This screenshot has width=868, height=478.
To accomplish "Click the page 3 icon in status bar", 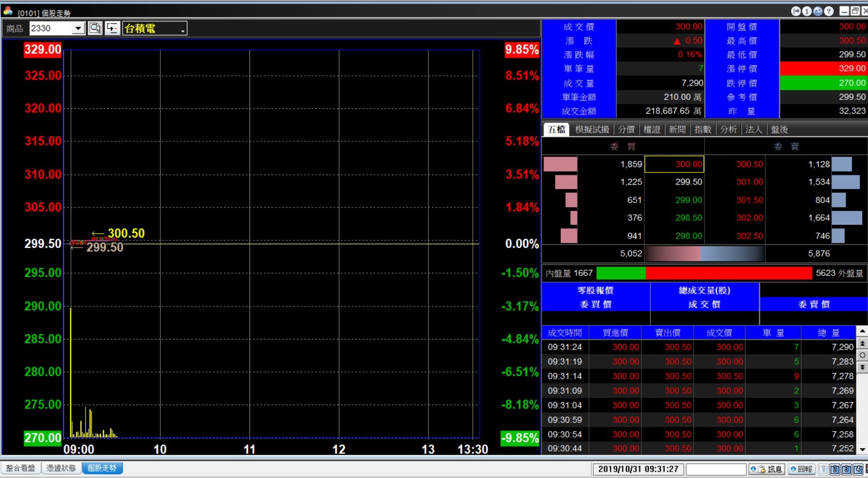I will tap(847, 469).
